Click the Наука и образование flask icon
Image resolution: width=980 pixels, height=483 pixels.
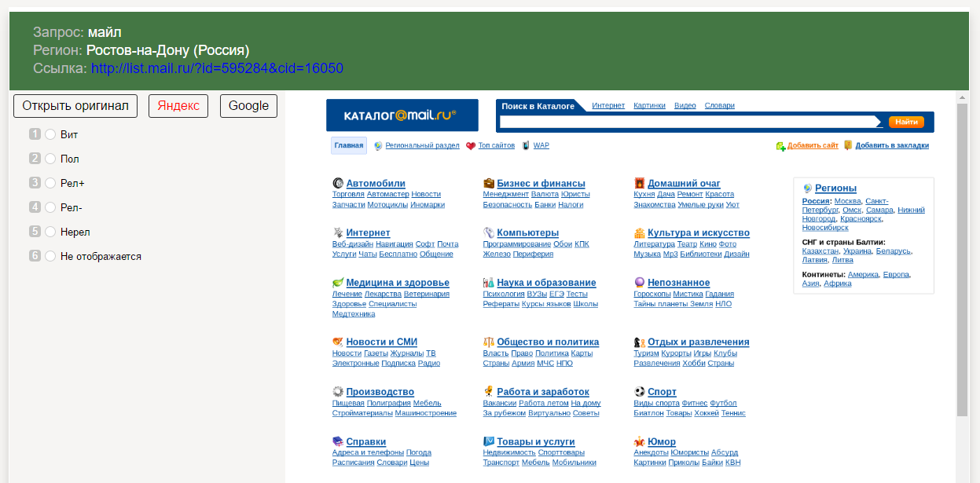click(x=489, y=283)
